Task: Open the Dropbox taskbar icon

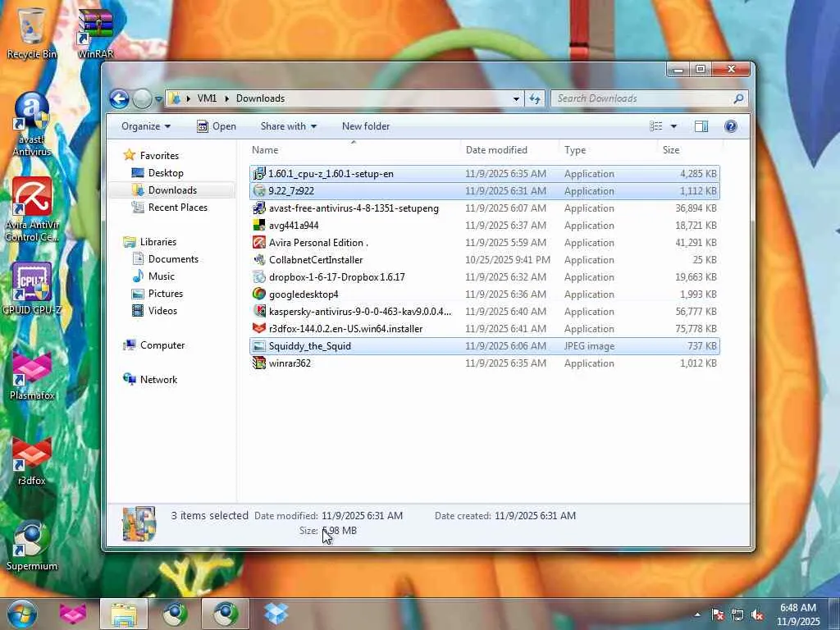Action: point(276,614)
